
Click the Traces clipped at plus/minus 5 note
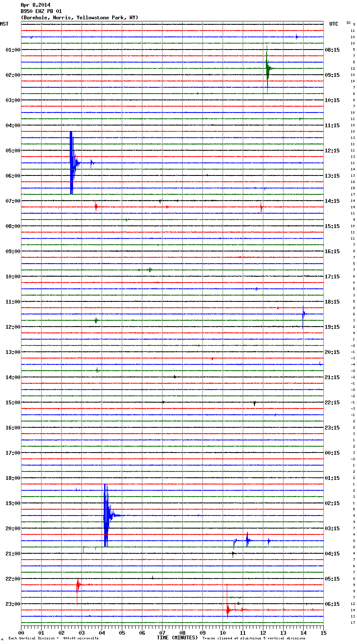coord(254,638)
